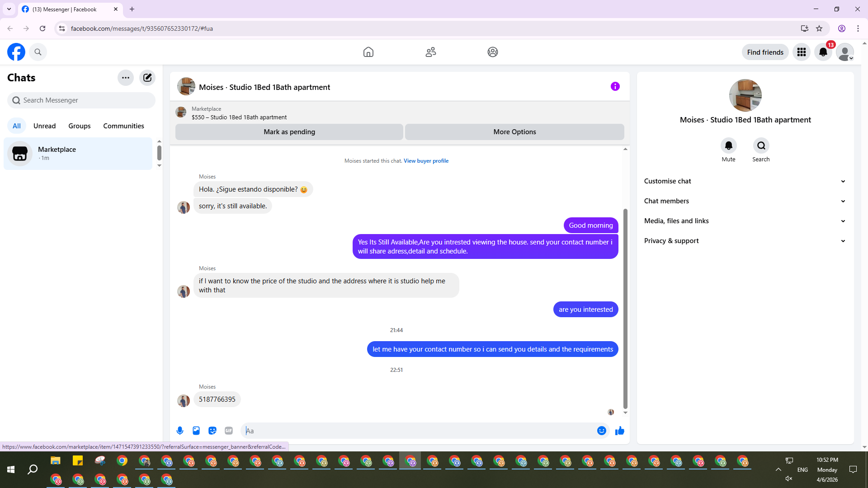Select the phone number message 5187766395
The height and width of the screenshot is (488, 868).
pos(217,399)
